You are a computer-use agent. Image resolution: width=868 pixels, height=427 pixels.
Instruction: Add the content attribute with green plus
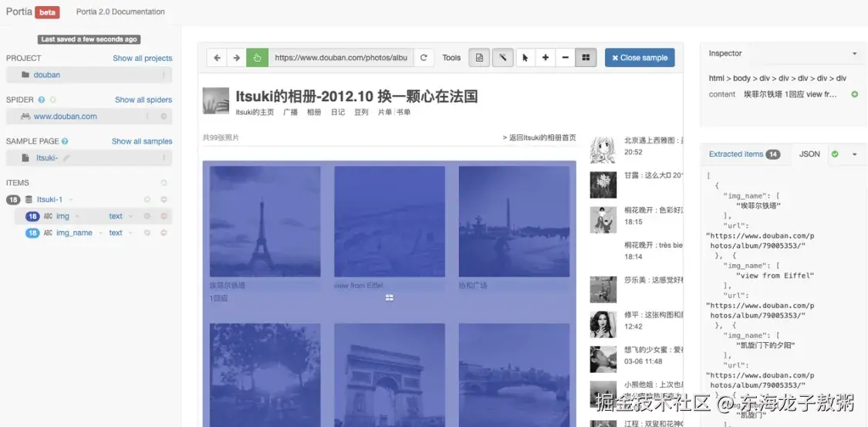[855, 95]
